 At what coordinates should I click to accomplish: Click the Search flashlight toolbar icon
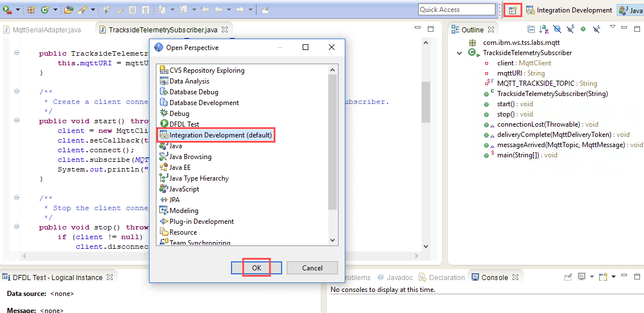pos(82,10)
